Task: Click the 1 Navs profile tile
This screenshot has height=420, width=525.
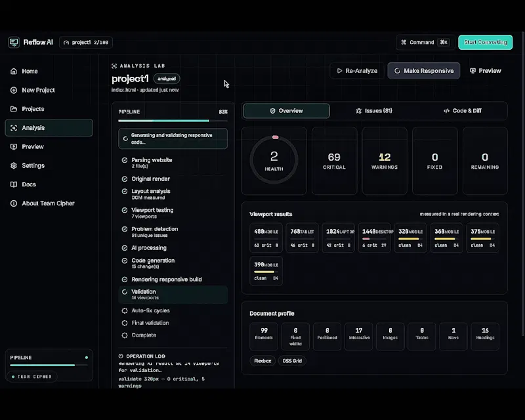Action: click(453, 337)
